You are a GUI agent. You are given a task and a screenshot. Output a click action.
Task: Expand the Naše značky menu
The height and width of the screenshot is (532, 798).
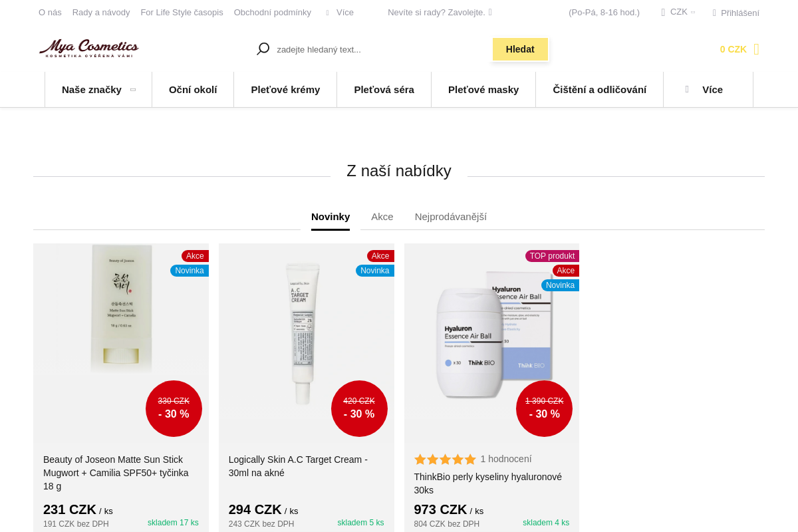pos(98,90)
